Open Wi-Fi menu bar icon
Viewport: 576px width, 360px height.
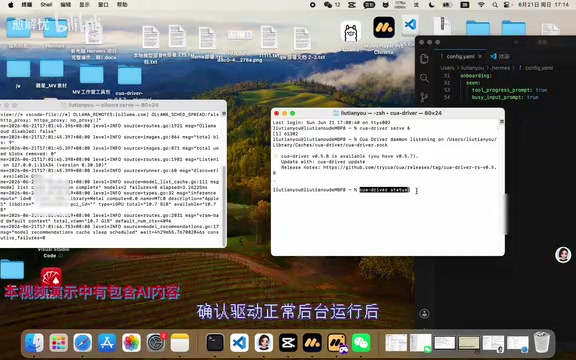tap(481, 5)
